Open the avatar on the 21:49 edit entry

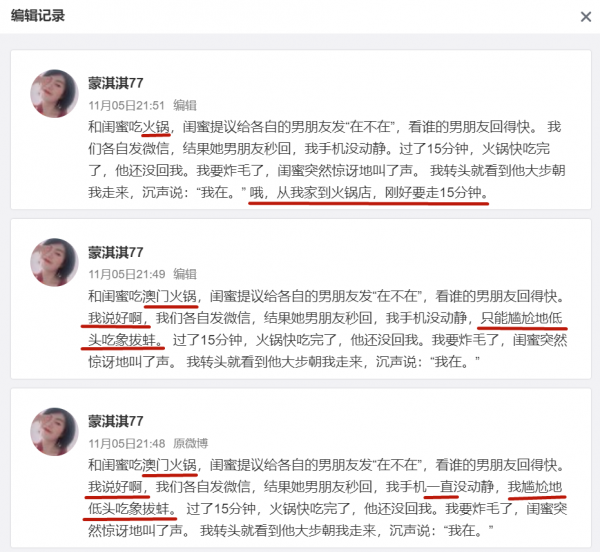[54, 262]
